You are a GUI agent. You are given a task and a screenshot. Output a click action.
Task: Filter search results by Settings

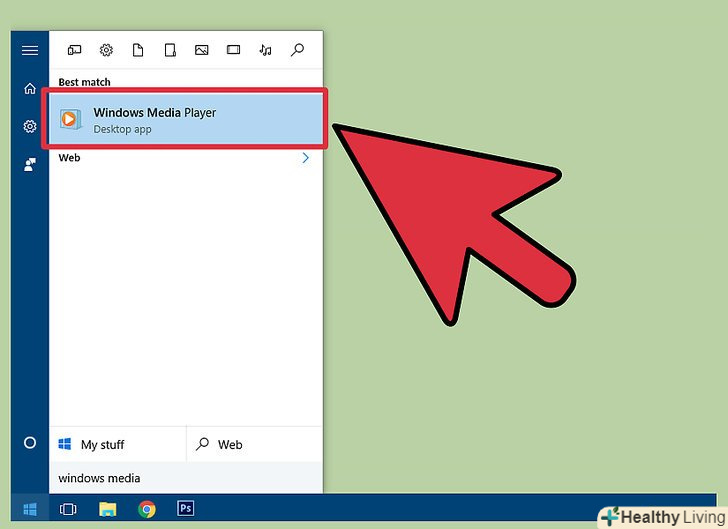[106, 50]
